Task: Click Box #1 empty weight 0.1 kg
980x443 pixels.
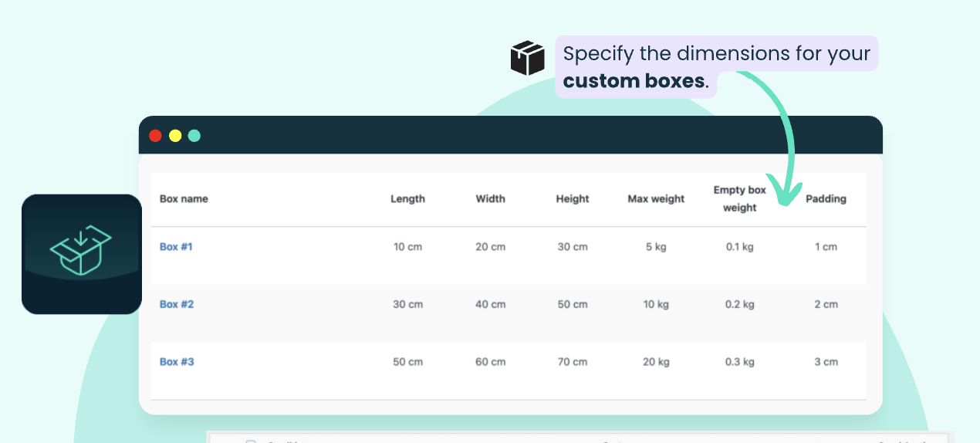Action: (x=739, y=247)
